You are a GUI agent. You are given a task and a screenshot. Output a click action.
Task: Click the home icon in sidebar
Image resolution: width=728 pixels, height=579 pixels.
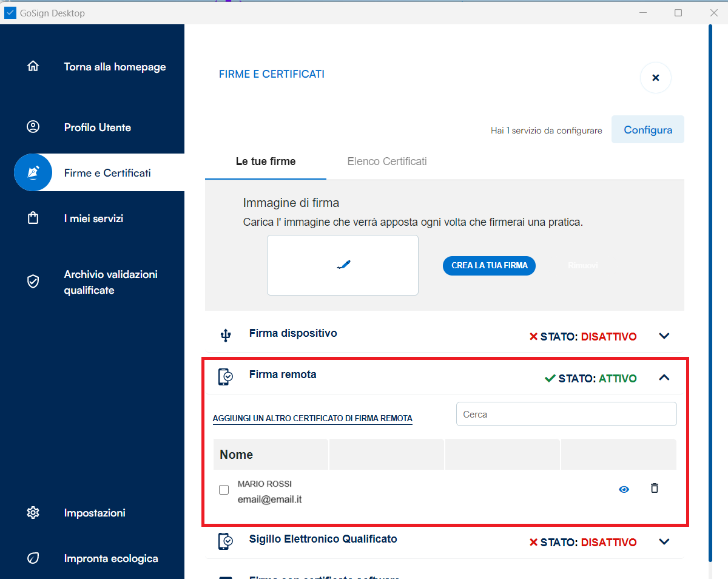coord(33,66)
